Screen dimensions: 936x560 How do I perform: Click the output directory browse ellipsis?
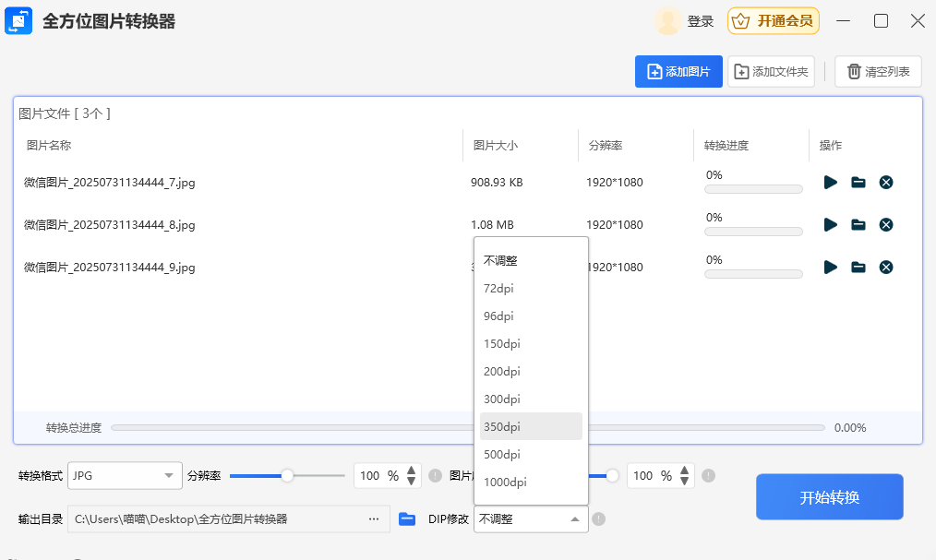tap(374, 519)
